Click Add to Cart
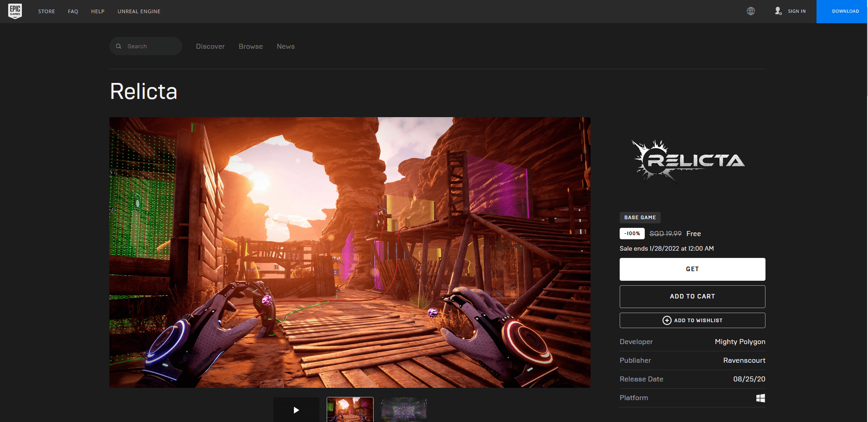 coord(692,297)
